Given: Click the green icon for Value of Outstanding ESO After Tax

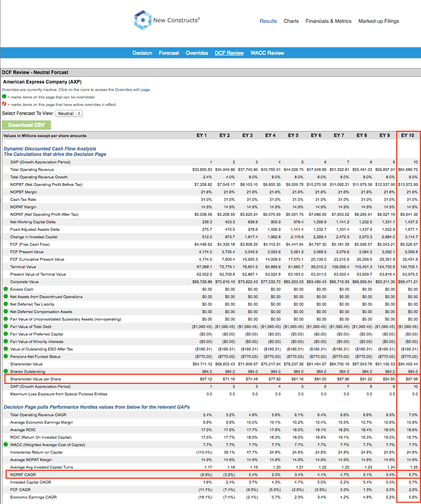Looking at the screenshot, I should 6,349.
